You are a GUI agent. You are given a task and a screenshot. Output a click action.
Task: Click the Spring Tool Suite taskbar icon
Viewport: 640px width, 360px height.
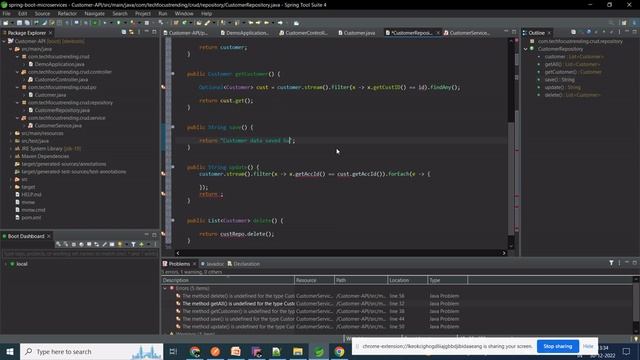(x=319, y=351)
